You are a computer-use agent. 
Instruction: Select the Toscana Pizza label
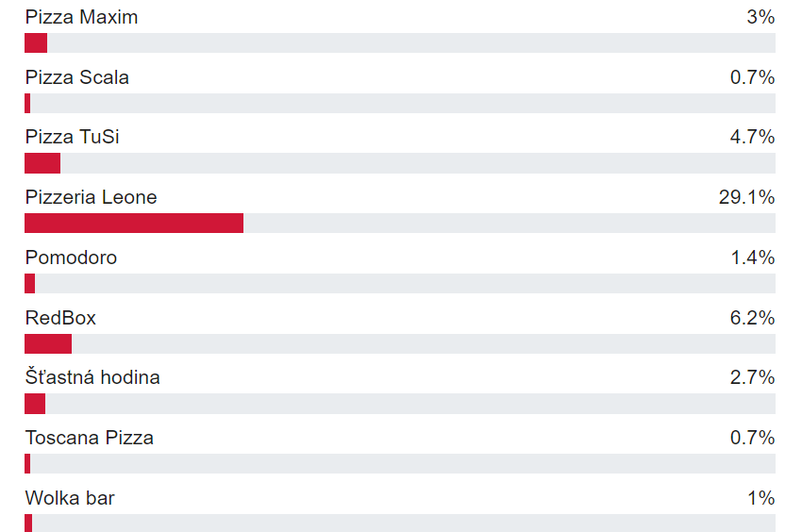click(89, 438)
